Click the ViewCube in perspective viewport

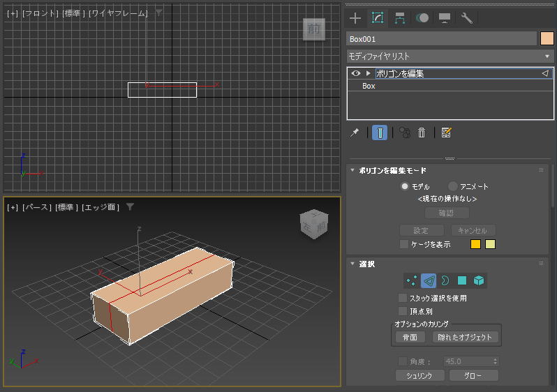click(x=314, y=224)
